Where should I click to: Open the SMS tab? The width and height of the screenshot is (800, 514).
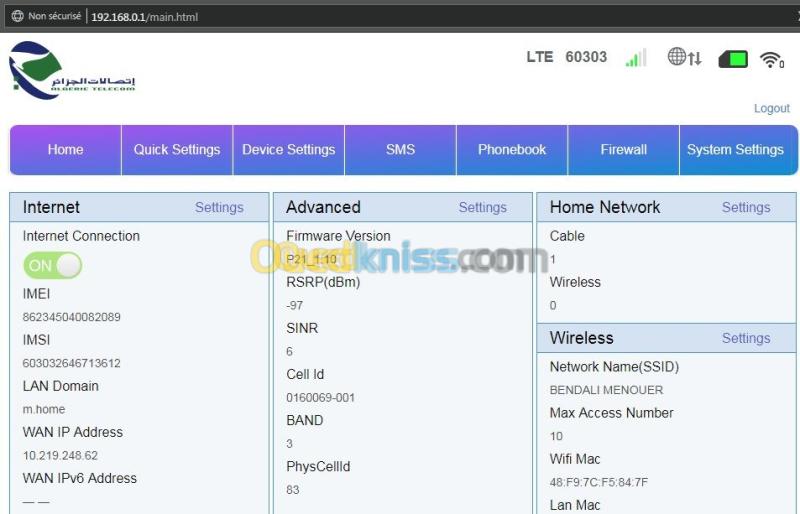pos(401,150)
